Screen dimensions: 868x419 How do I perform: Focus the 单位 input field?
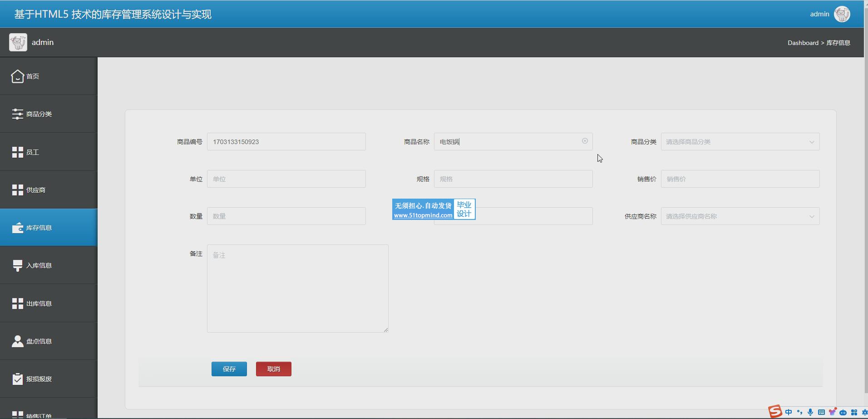coord(286,179)
